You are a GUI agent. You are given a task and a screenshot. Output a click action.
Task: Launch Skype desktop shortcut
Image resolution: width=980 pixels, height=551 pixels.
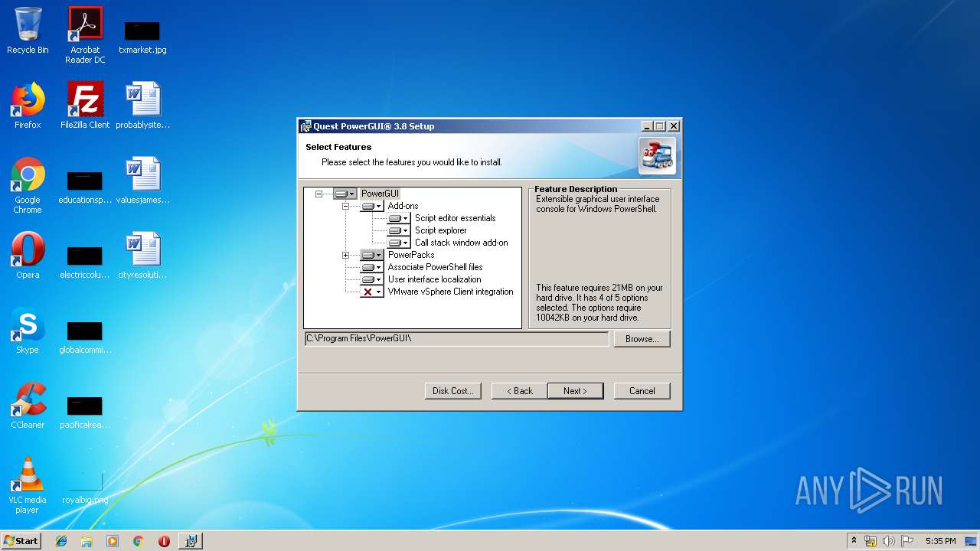[x=28, y=331]
